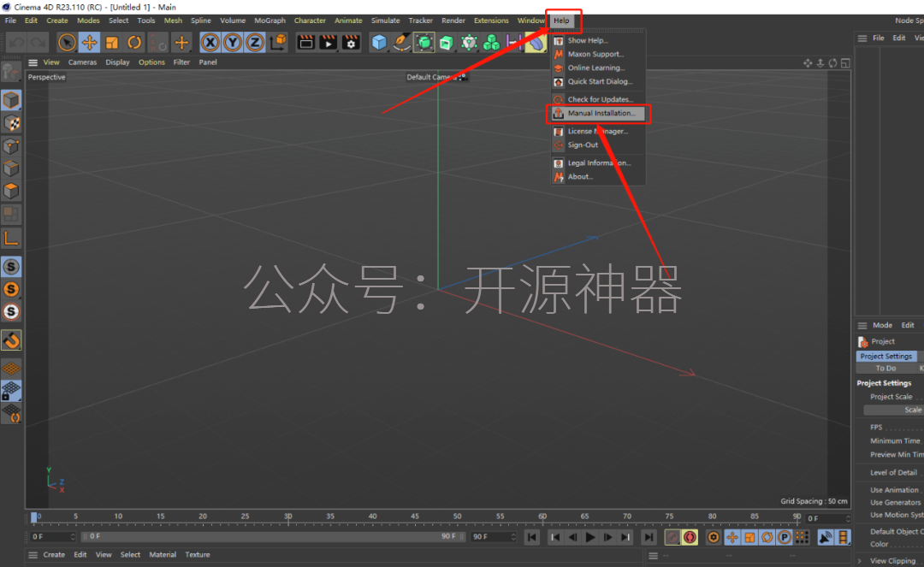The width and height of the screenshot is (924, 567).
Task: Click the Extrude generator icon
Action: (x=446, y=43)
